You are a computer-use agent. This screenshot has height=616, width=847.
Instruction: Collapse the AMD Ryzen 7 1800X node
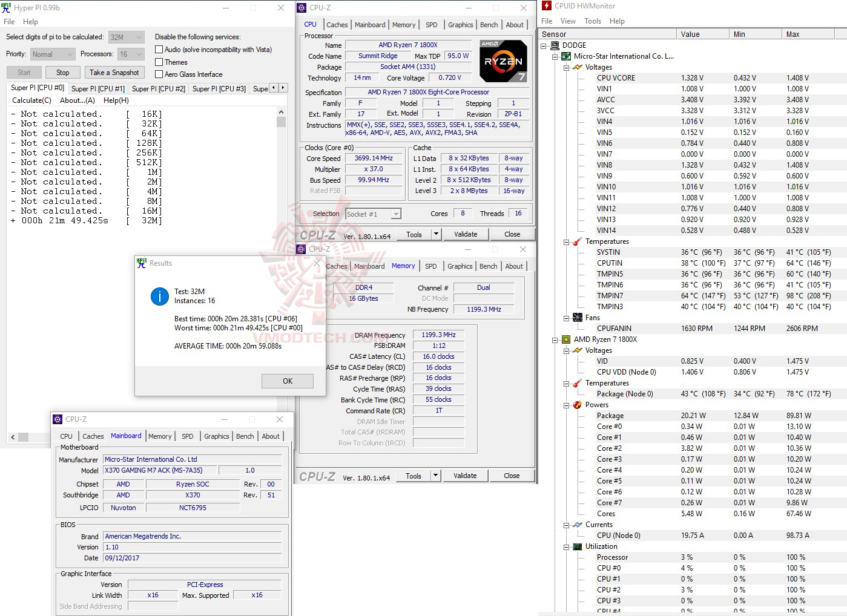[x=555, y=339]
